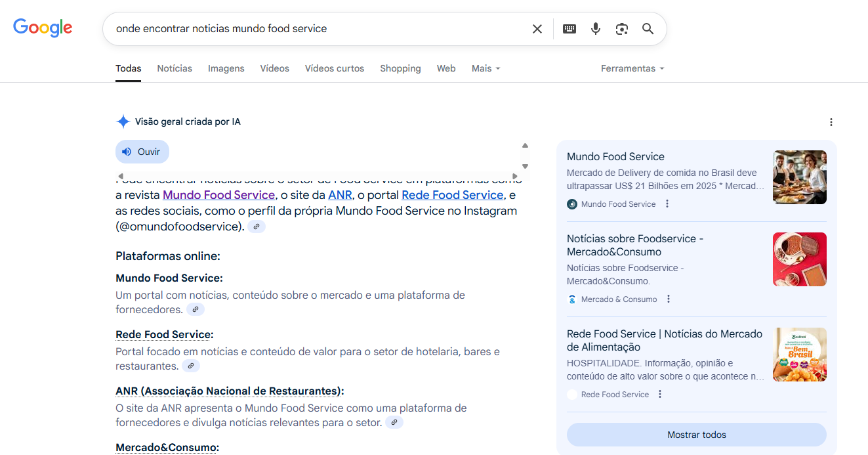The height and width of the screenshot is (455, 868).
Task: Open the Ferramentas dropdown
Action: point(632,68)
